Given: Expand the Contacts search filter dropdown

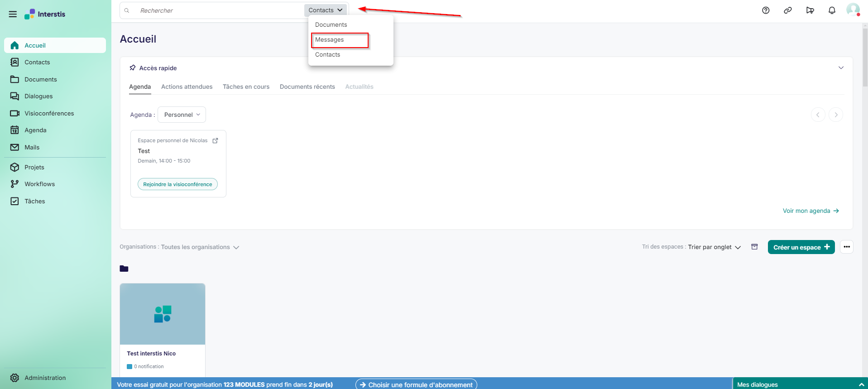Looking at the screenshot, I should [326, 10].
